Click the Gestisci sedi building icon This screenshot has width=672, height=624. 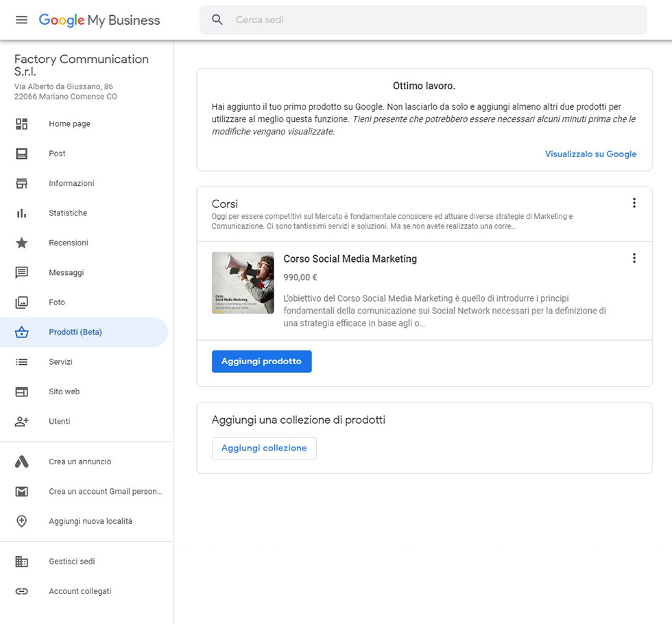coord(21,562)
